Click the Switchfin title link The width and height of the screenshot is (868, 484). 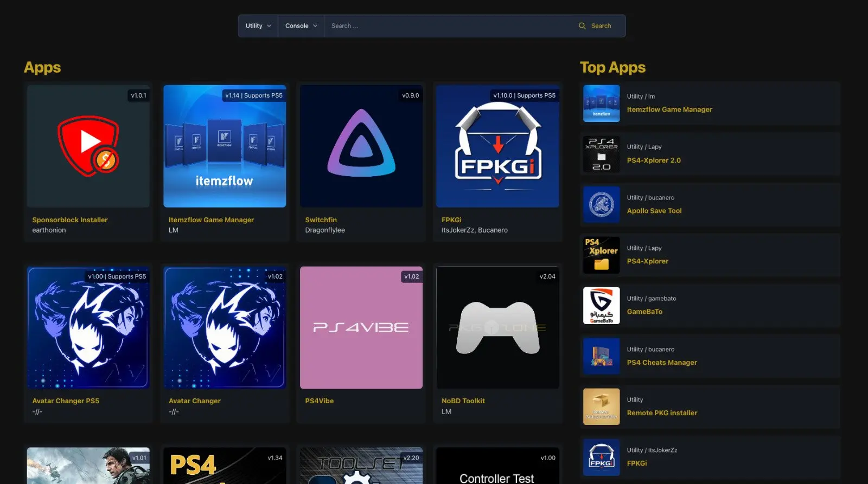(x=321, y=220)
